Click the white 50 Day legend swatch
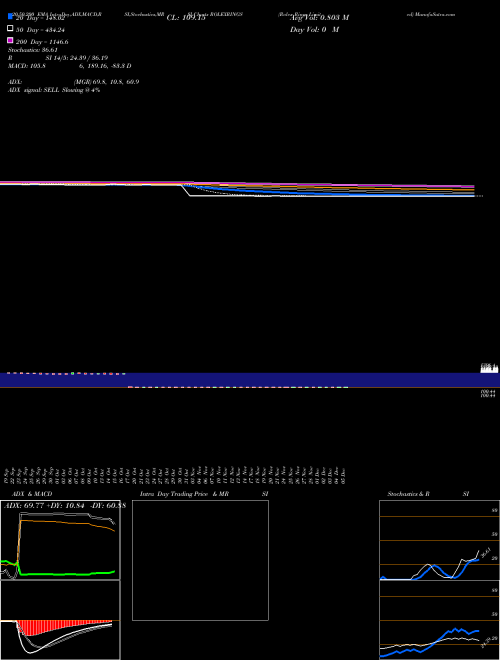Image resolution: width=500 pixels, height=660 pixels. (10, 29)
